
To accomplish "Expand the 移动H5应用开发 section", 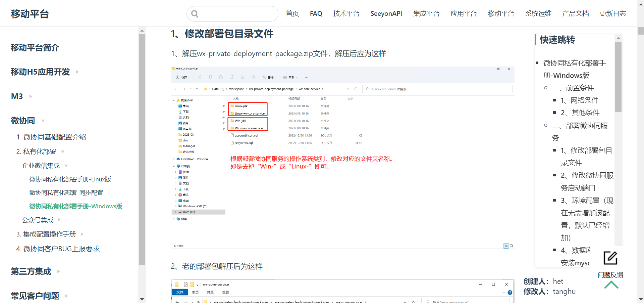I will [x=77, y=72].
